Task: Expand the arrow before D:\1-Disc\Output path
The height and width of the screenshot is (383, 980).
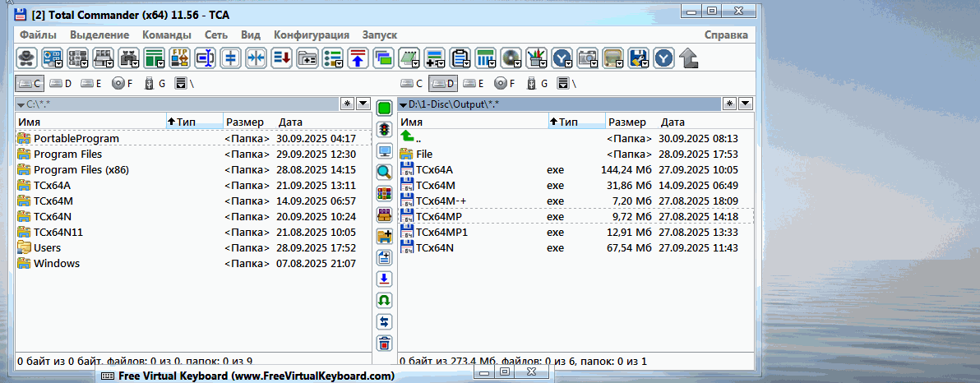Action: [403, 104]
